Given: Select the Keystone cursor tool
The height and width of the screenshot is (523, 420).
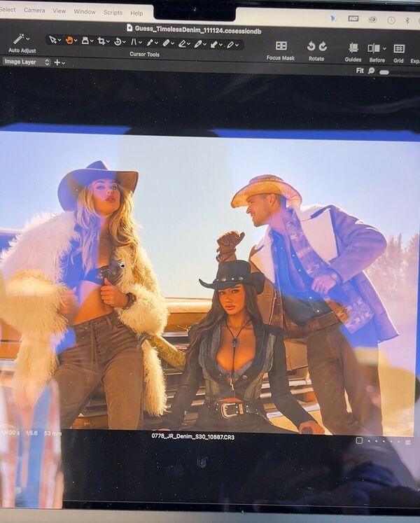Looking at the screenshot, I should pos(134,42).
